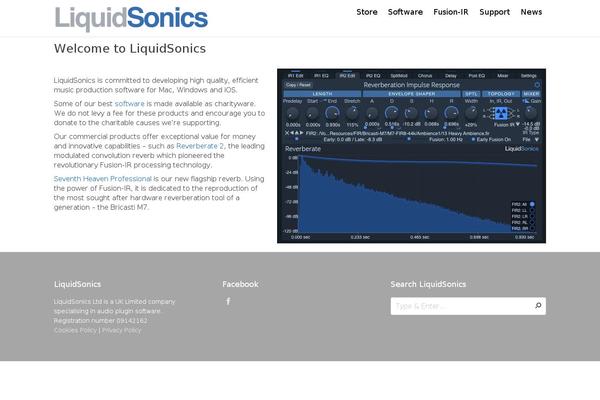Click the Reverberate plugin screenshot image

pyautogui.click(x=411, y=155)
